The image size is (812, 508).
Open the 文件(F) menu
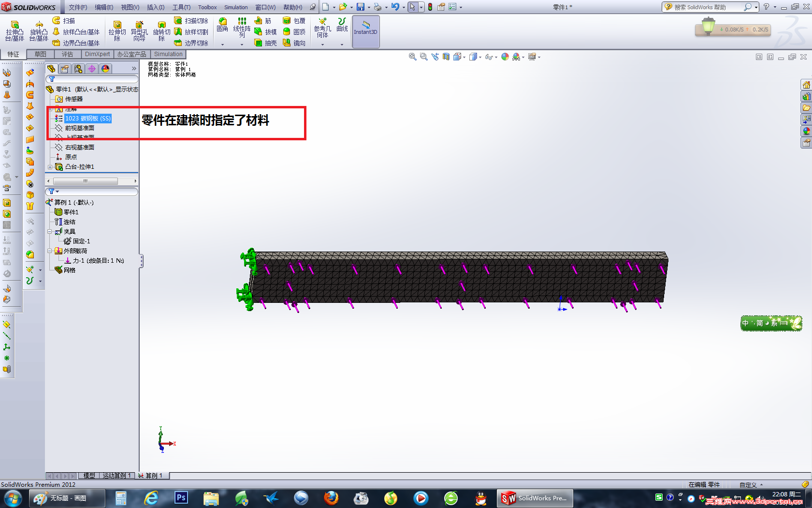(78, 7)
